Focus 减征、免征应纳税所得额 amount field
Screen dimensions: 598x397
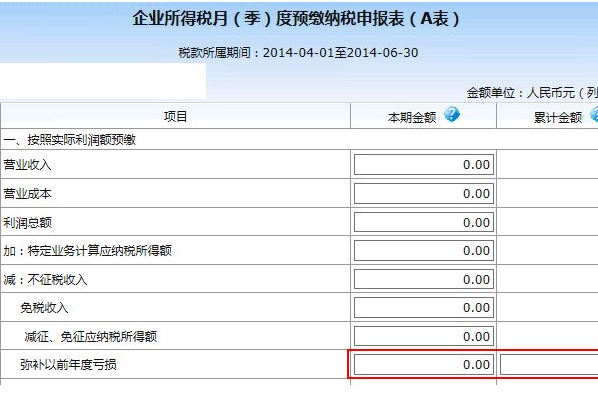pyautogui.click(x=424, y=336)
